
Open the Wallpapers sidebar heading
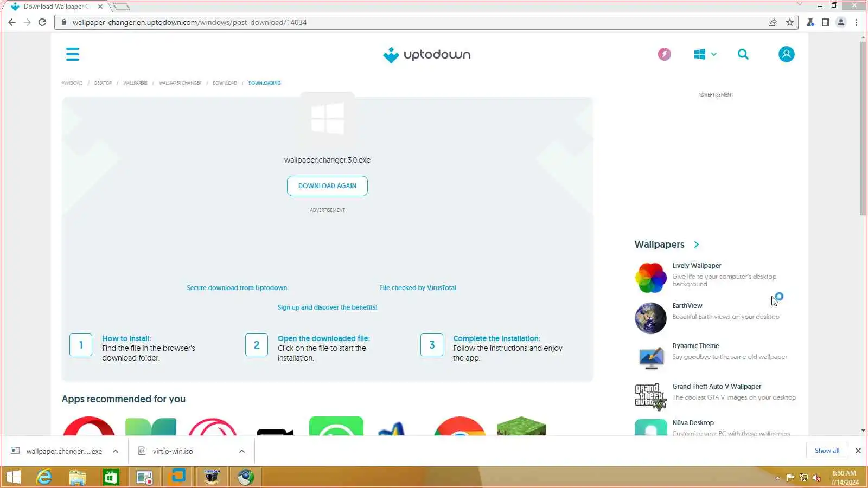coord(659,245)
